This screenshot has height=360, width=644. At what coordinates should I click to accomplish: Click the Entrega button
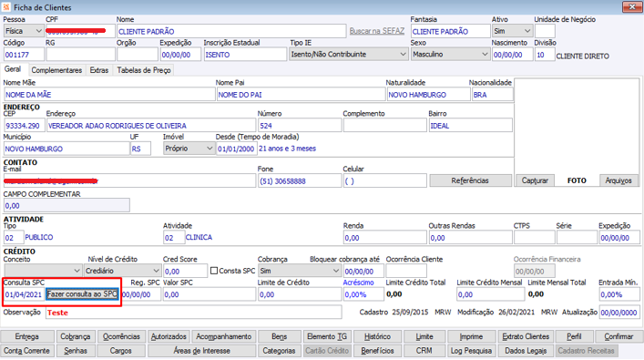(27, 336)
